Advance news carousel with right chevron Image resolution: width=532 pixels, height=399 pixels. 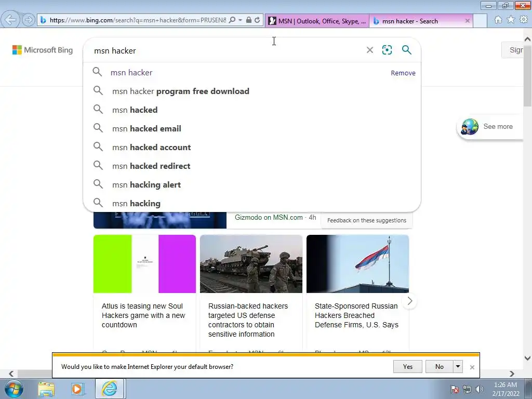click(x=409, y=301)
